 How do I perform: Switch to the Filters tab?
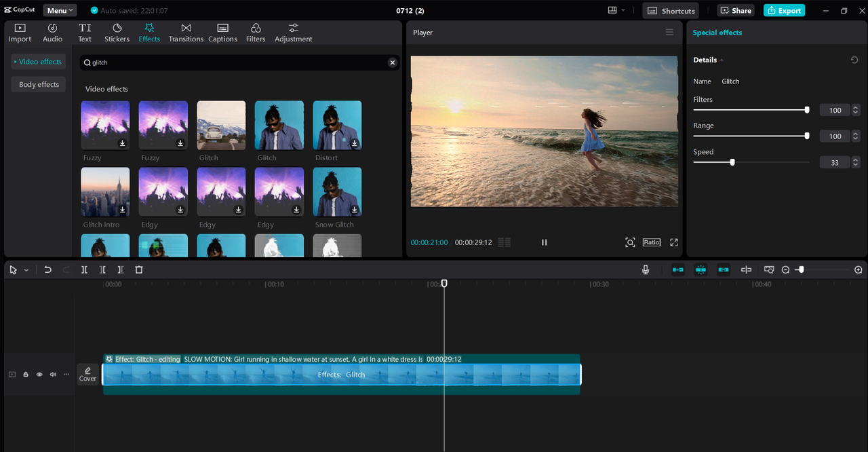tap(256, 33)
